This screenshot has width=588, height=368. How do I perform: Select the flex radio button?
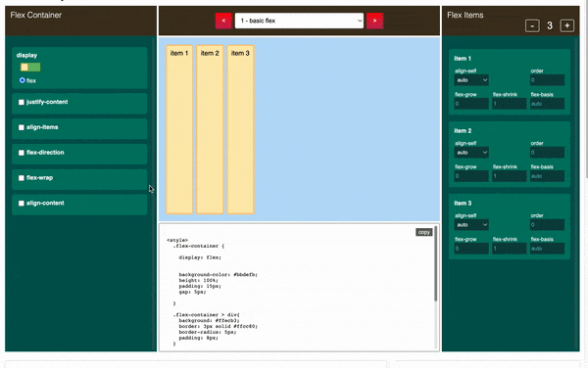23,80
